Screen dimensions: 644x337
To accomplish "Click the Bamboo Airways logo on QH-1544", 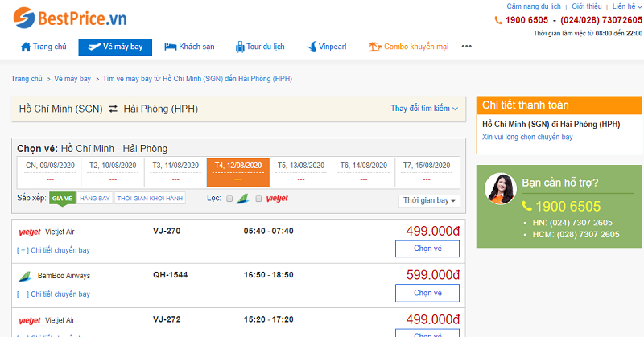I will coord(25,276).
